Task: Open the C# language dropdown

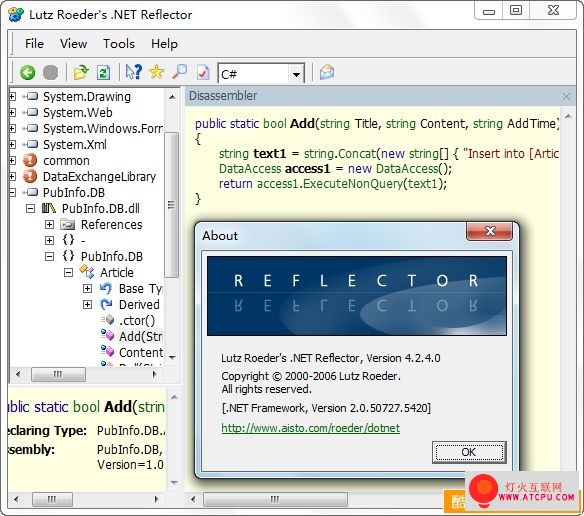Action: tap(296, 75)
